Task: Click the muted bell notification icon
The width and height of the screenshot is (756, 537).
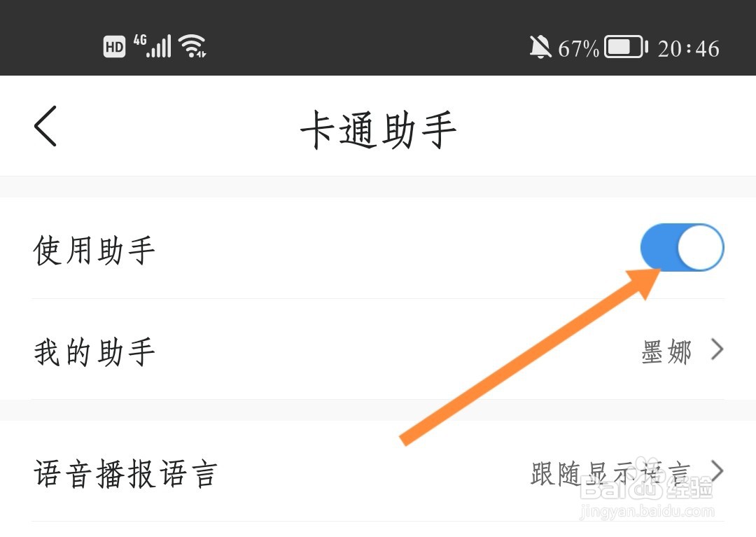Action: tap(540, 47)
